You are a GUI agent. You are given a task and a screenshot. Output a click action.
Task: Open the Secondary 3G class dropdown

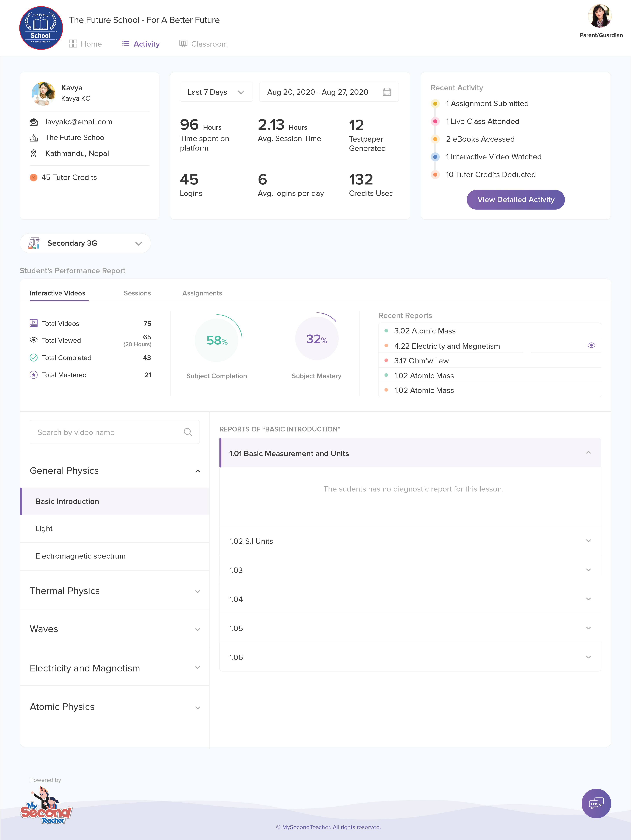(x=85, y=243)
